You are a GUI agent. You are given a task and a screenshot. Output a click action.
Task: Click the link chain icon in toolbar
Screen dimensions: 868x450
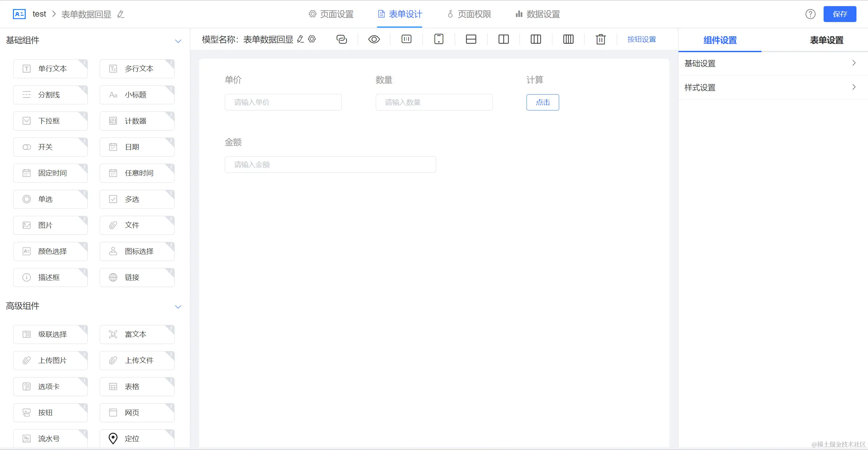[x=341, y=39]
